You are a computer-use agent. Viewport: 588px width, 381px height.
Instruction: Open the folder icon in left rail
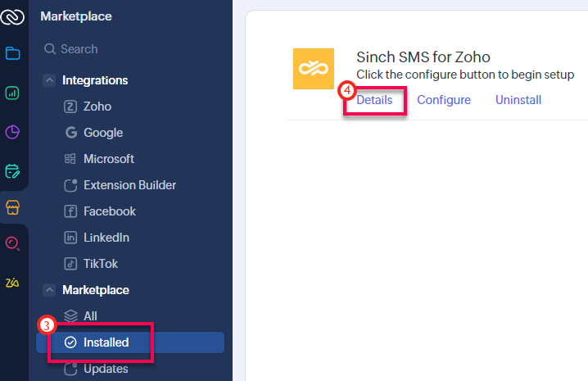[x=13, y=53]
